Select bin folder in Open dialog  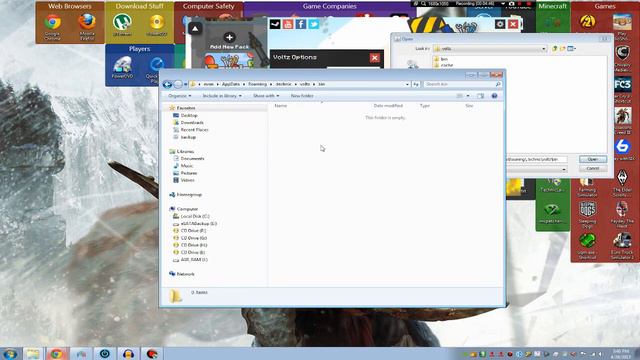(441, 59)
